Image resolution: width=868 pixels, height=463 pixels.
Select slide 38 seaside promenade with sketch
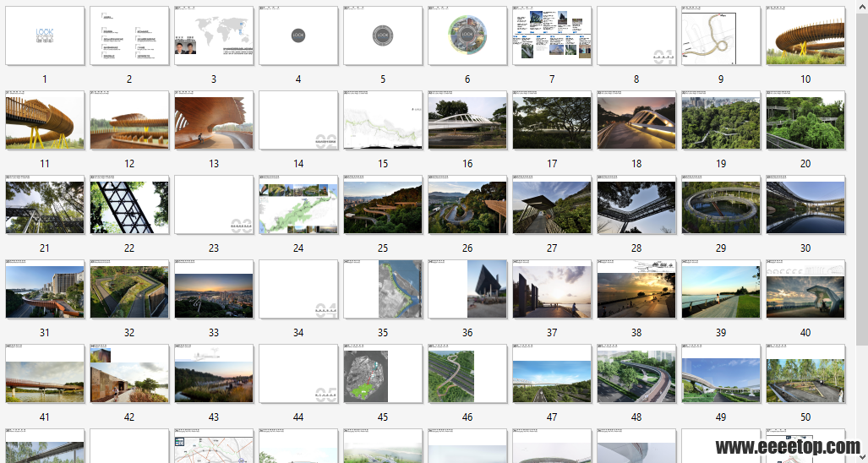[636, 289]
